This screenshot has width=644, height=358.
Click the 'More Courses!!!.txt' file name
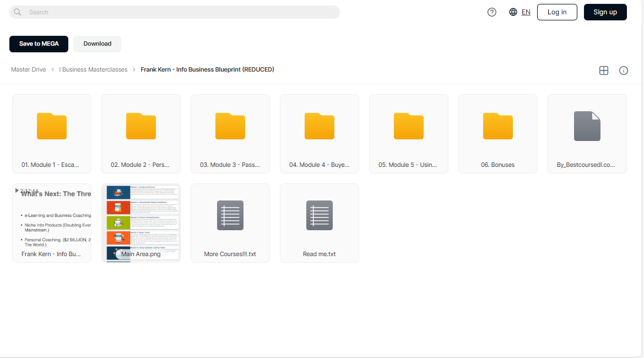click(230, 254)
